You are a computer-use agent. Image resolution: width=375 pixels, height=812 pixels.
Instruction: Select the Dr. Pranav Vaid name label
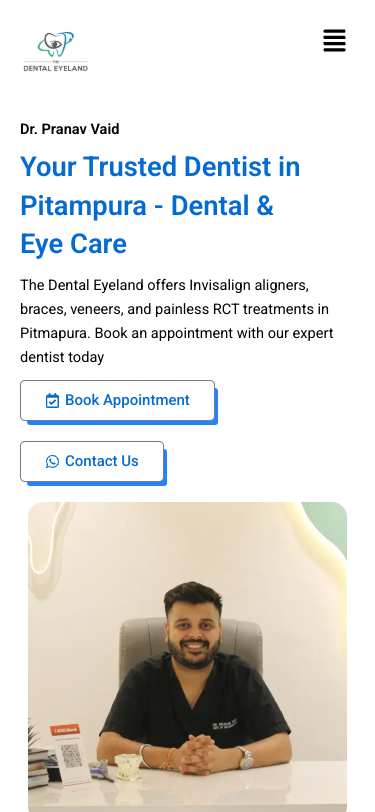coord(70,129)
